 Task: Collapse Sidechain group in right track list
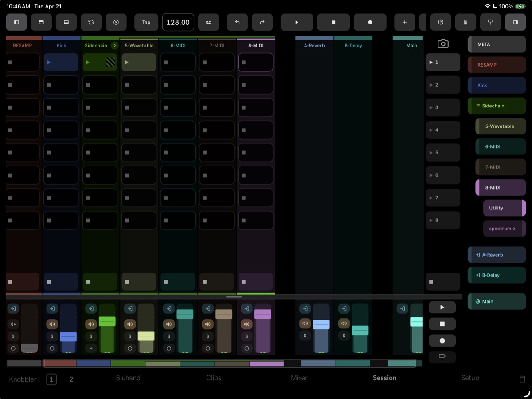(478, 106)
